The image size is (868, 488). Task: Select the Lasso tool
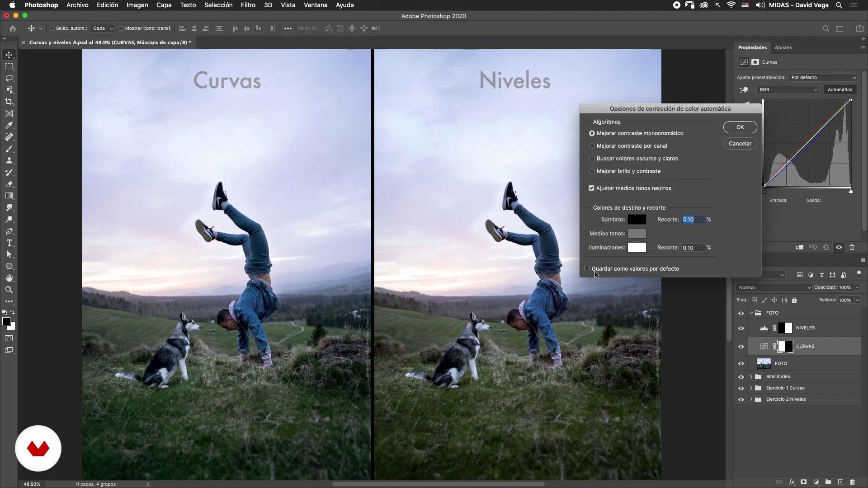[x=9, y=78]
